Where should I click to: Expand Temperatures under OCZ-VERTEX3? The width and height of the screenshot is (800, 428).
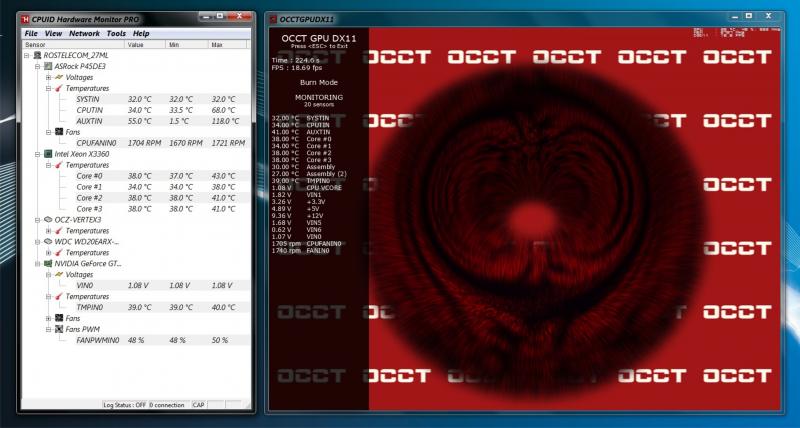click(x=48, y=231)
